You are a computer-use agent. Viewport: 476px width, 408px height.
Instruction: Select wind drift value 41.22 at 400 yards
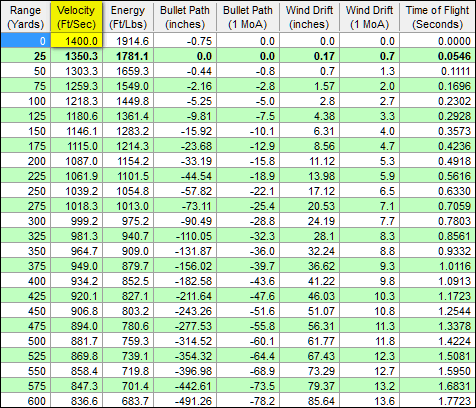click(x=309, y=281)
